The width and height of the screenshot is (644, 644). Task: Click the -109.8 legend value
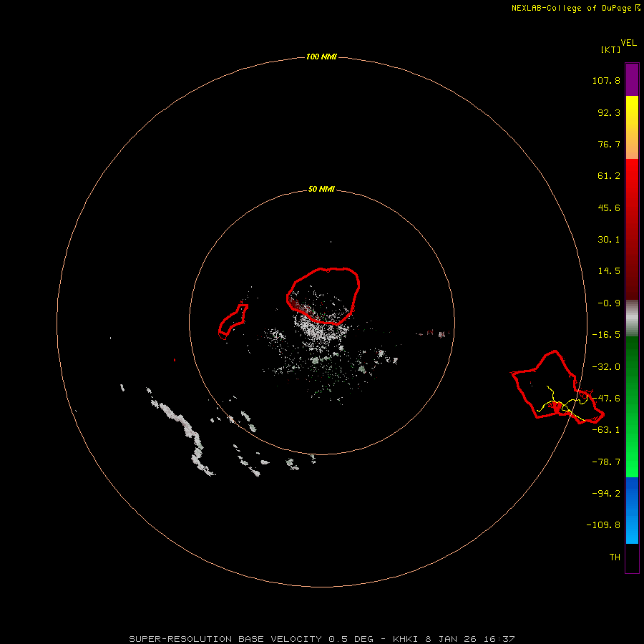[x=603, y=525]
